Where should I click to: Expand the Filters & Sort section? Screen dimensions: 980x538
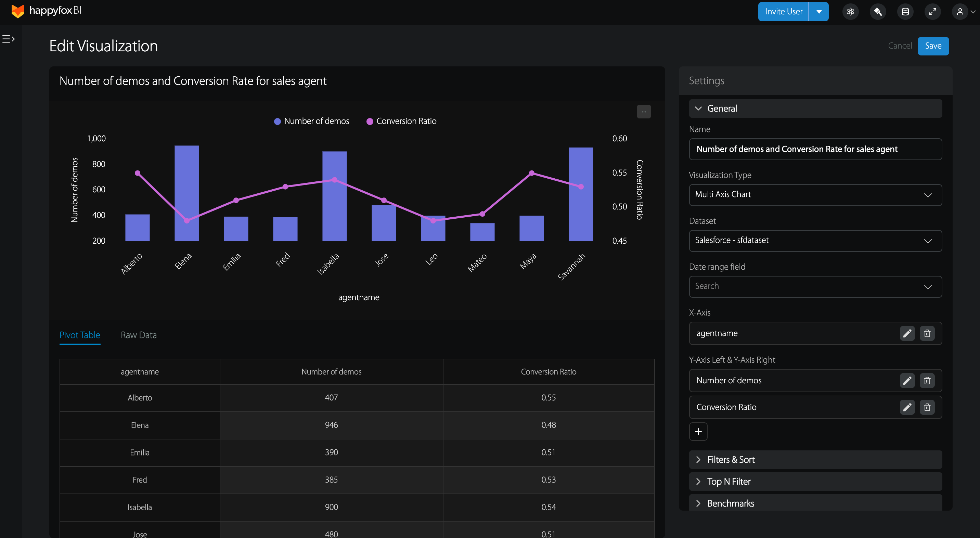click(815, 460)
